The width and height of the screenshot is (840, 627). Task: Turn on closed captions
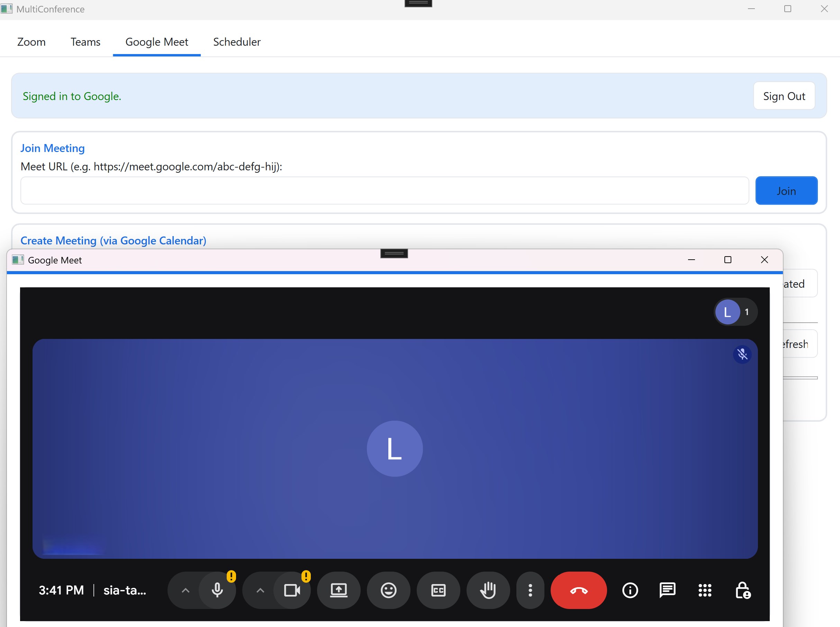(438, 590)
